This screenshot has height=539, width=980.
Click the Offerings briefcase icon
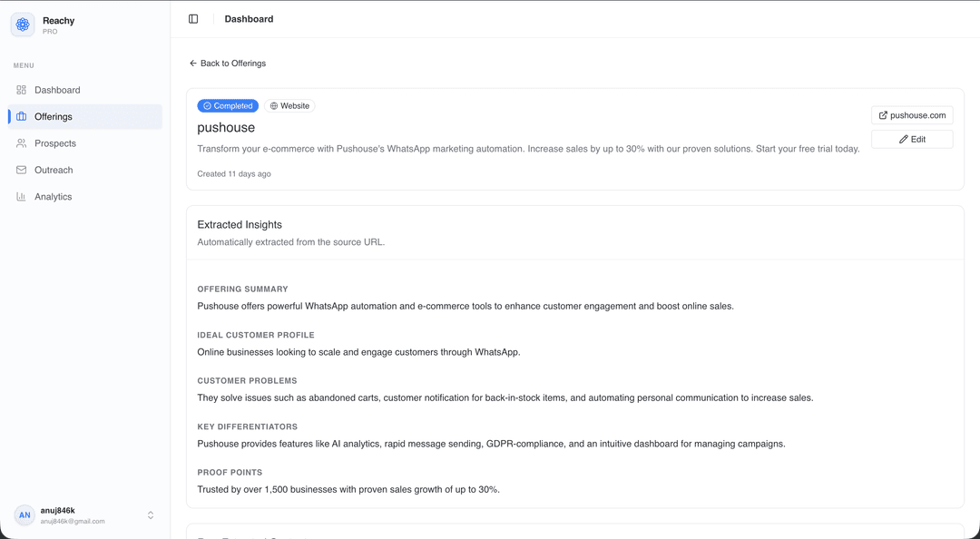(21, 117)
